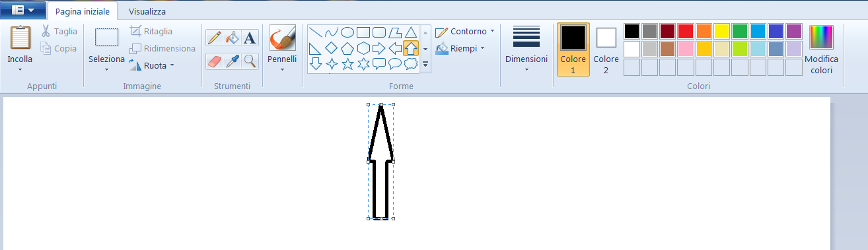Choose the brown color swatch
868x250 pixels.
click(x=667, y=49)
